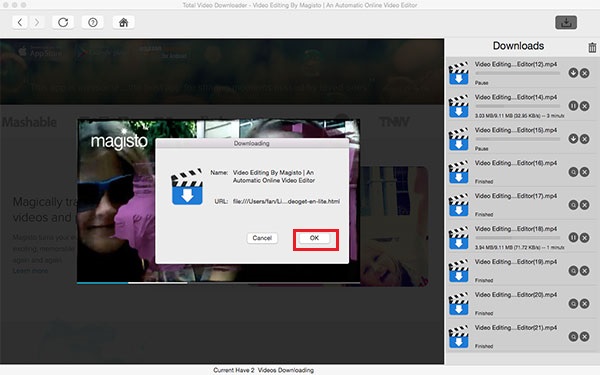Click the clapperboard icon in Downloading dialog
This screenshot has width=600, height=375.
187,187
